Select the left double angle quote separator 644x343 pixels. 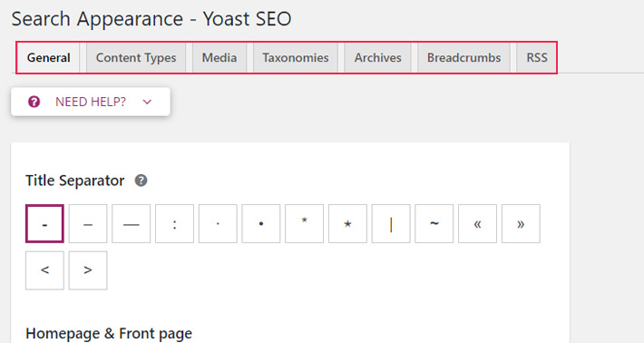click(478, 224)
